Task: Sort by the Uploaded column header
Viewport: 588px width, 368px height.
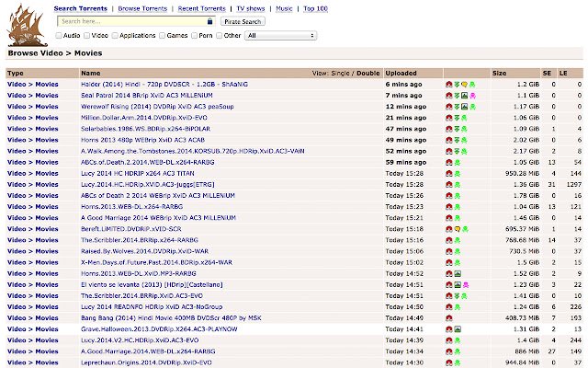Action: 401,74
